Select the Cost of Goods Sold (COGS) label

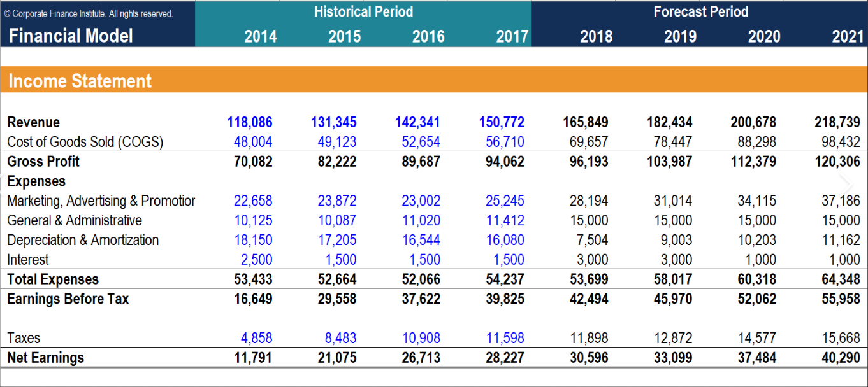coord(85,142)
